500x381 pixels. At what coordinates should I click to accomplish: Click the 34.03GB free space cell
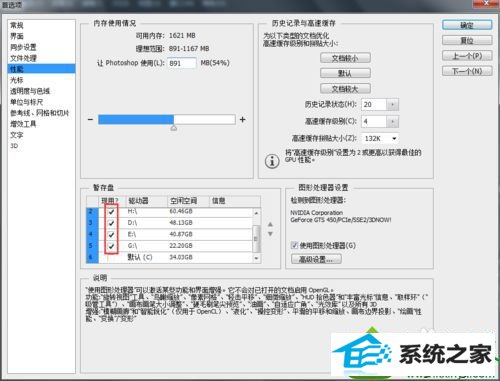(181, 257)
